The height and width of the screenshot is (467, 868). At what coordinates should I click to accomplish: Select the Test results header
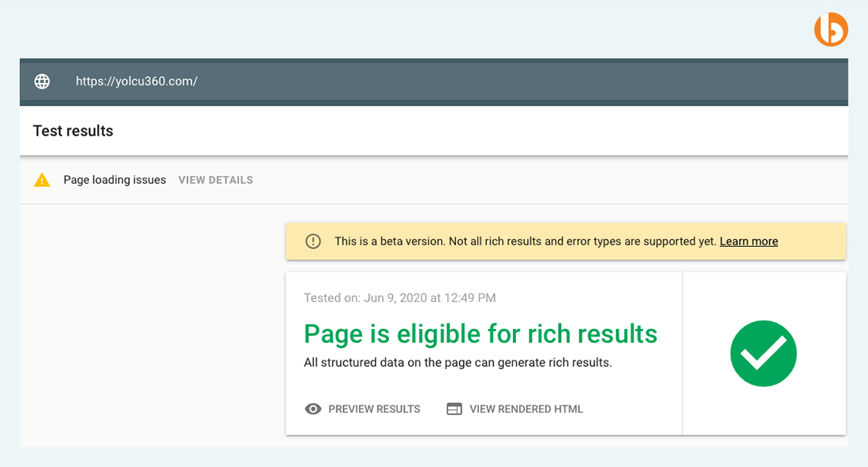73,130
